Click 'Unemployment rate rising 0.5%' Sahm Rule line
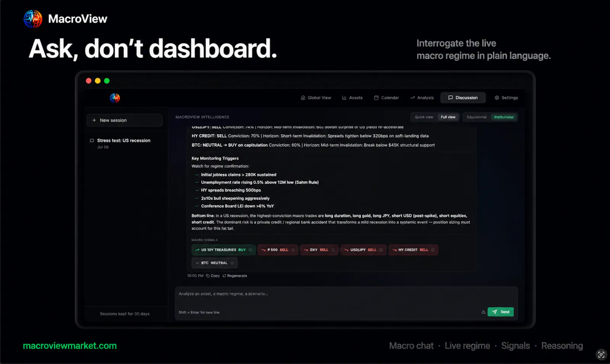Image resolution: width=610 pixels, height=364 pixels. 260,182
